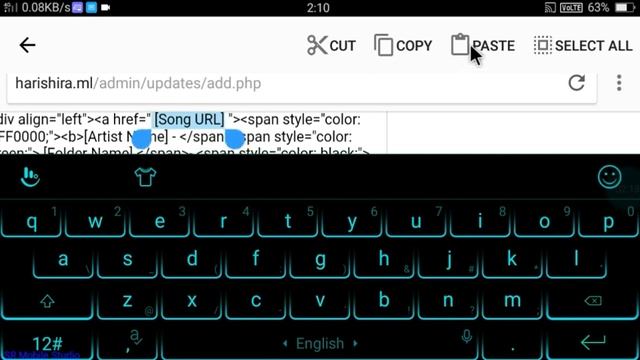
Task: Tap the cast icon in status bar
Action: pos(550,8)
